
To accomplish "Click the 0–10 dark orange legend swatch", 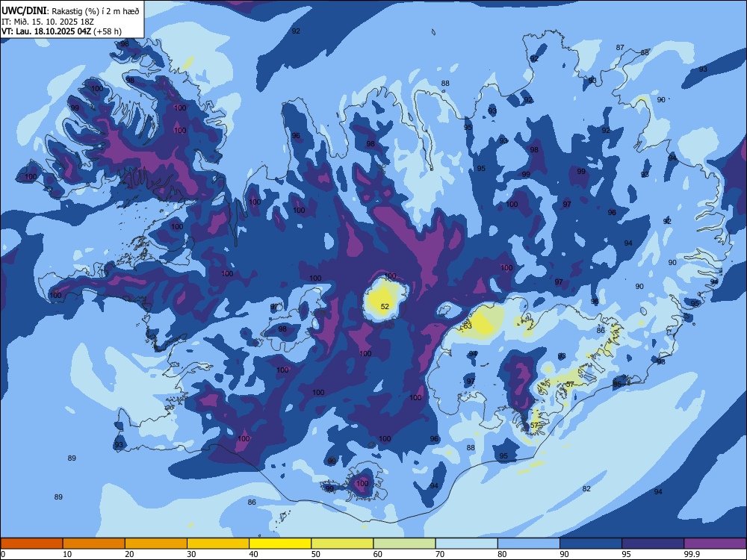I will click(x=31, y=544).
